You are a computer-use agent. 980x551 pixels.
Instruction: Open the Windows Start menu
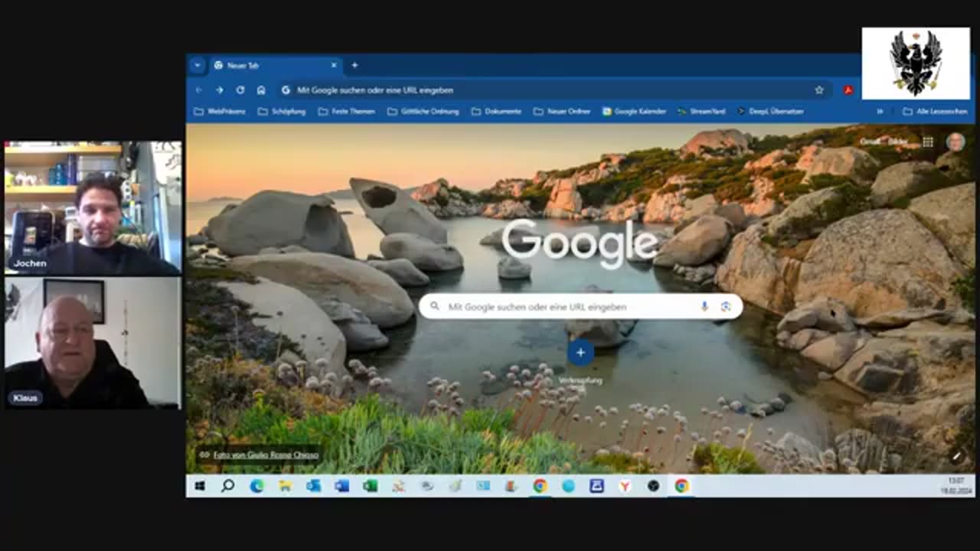click(x=200, y=486)
